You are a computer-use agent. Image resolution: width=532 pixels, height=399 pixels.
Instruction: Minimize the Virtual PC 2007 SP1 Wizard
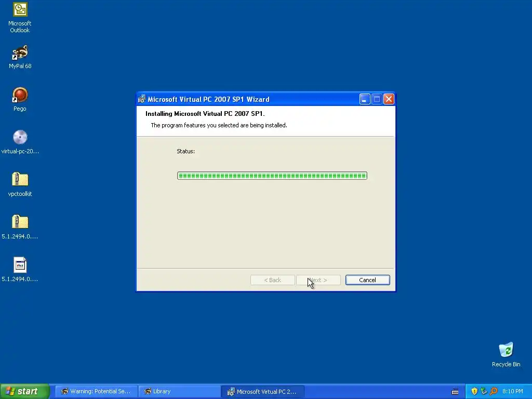pyautogui.click(x=365, y=99)
